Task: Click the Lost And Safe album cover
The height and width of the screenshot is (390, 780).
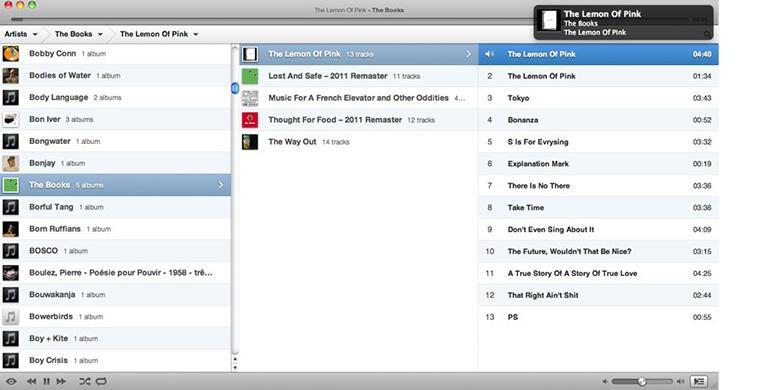Action: (x=250, y=76)
